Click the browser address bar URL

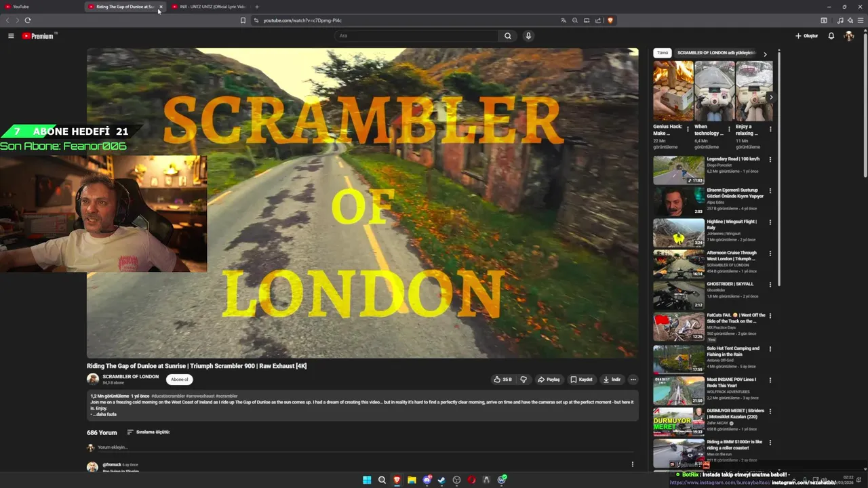(x=302, y=20)
